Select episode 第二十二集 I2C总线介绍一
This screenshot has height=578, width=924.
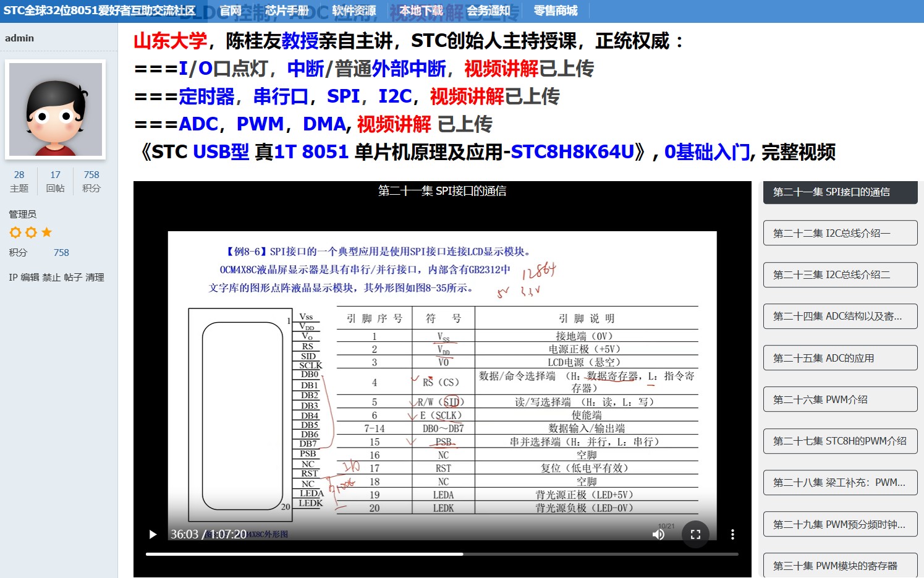pos(840,233)
